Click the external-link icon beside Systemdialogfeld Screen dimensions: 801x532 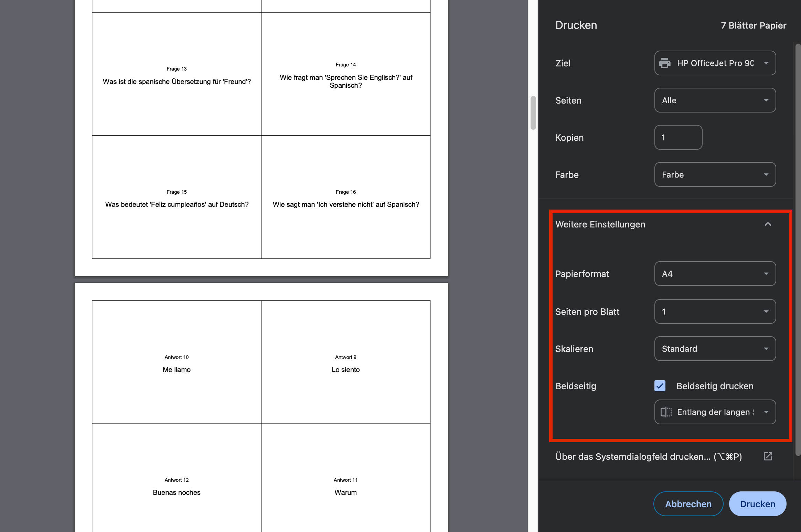click(768, 456)
